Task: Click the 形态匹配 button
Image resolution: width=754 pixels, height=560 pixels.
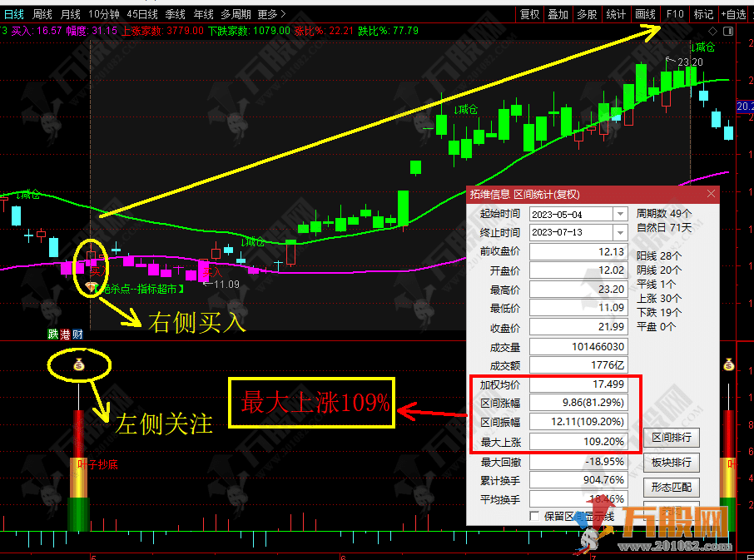Action: (x=672, y=488)
